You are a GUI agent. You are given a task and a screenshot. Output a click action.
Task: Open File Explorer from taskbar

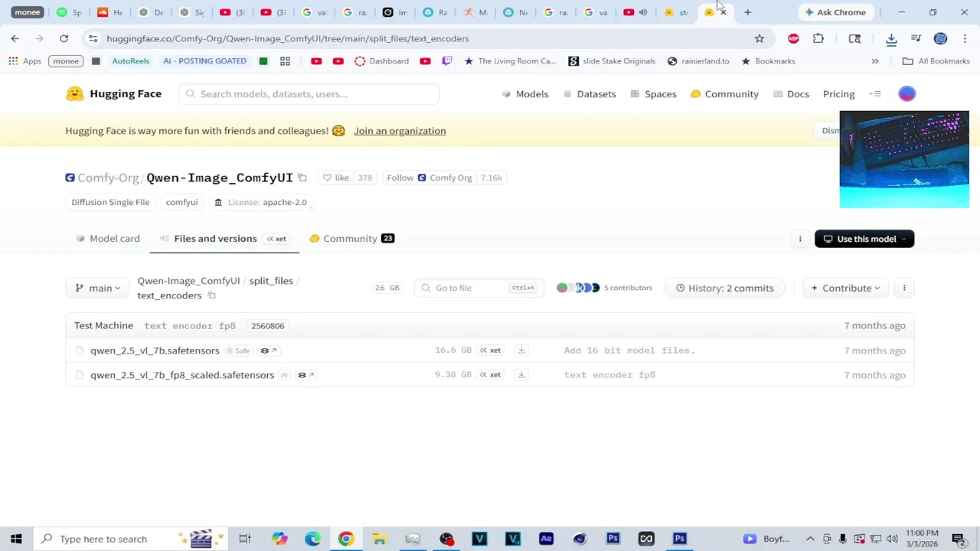pos(379,539)
